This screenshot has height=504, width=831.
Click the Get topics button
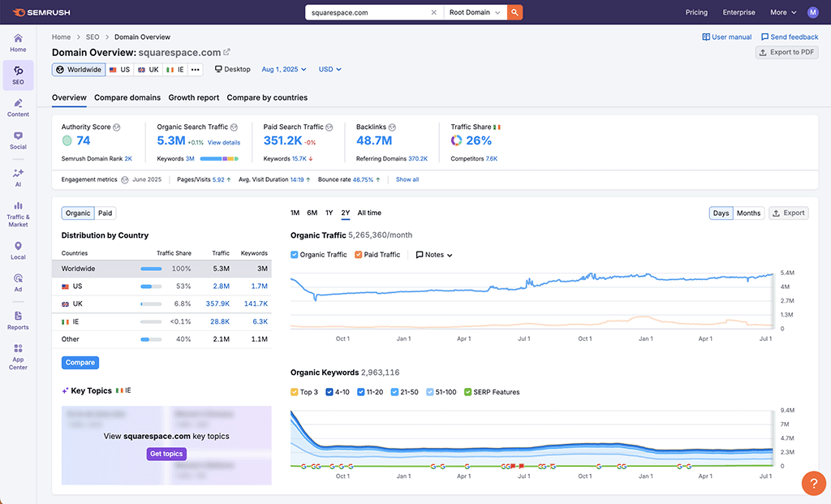pyautogui.click(x=166, y=454)
